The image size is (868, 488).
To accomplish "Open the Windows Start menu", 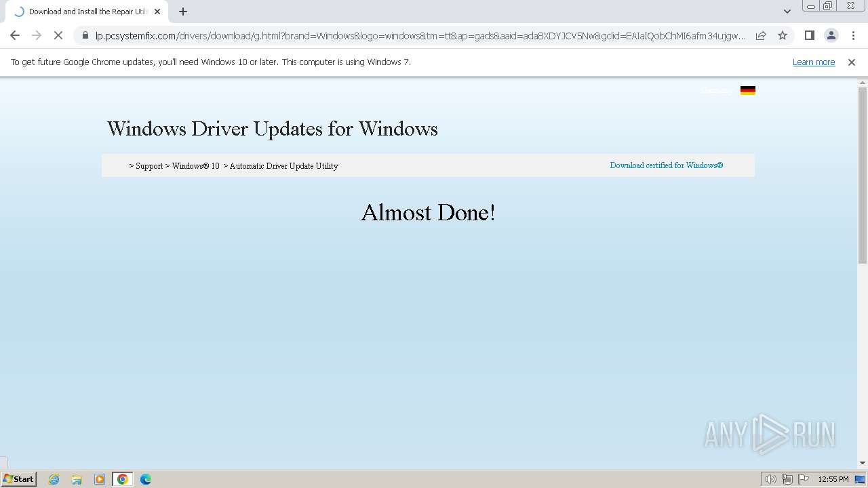I will (x=19, y=479).
